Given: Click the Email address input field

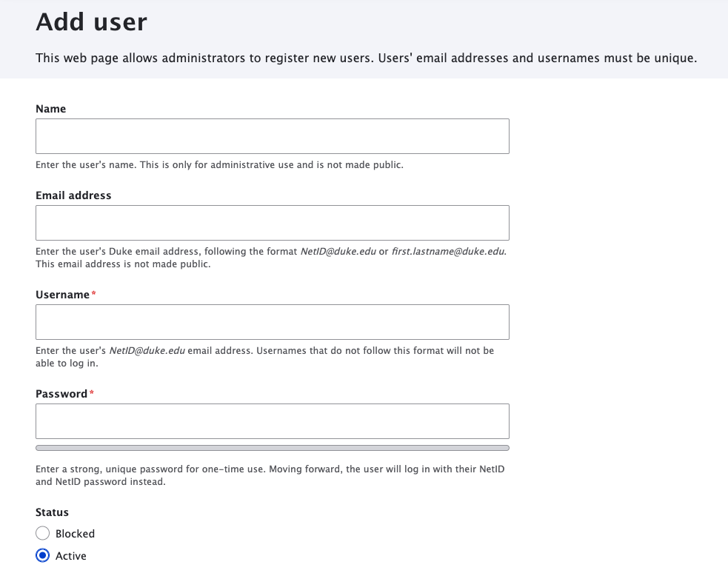Looking at the screenshot, I should coord(272,222).
